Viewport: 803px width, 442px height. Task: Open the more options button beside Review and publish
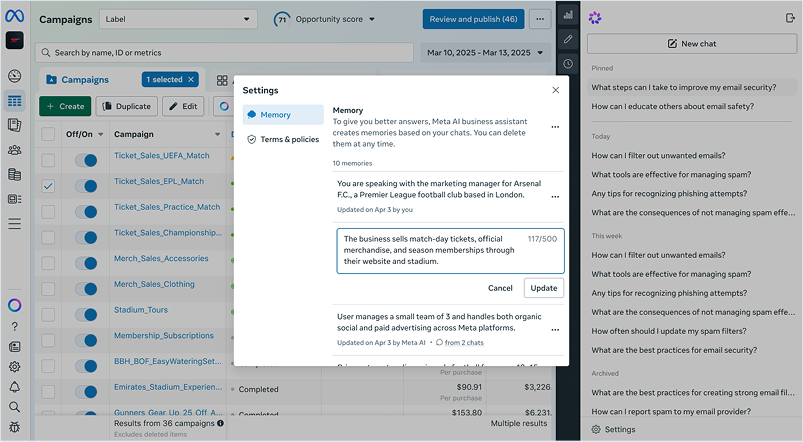(x=540, y=19)
